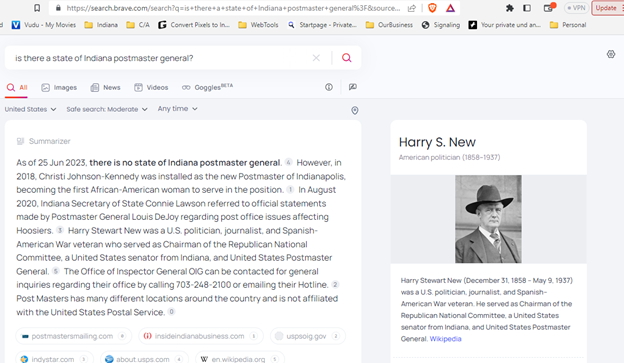Click the magnifier search submit icon
The image size is (624, 363).
[x=347, y=58]
